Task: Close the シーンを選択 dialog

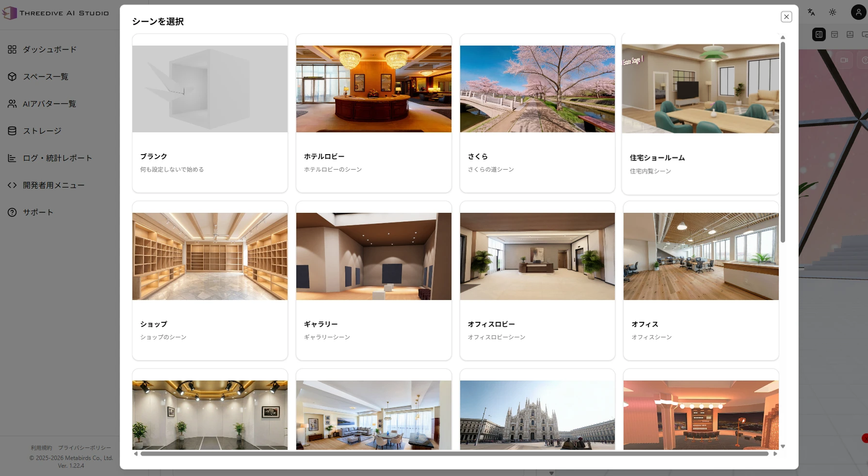Action: [787, 17]
